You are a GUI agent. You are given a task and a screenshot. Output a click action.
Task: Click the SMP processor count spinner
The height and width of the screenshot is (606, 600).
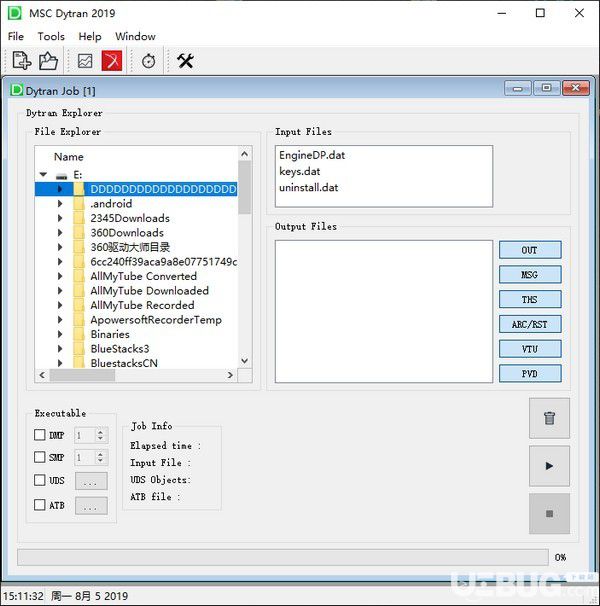[91, 458]
